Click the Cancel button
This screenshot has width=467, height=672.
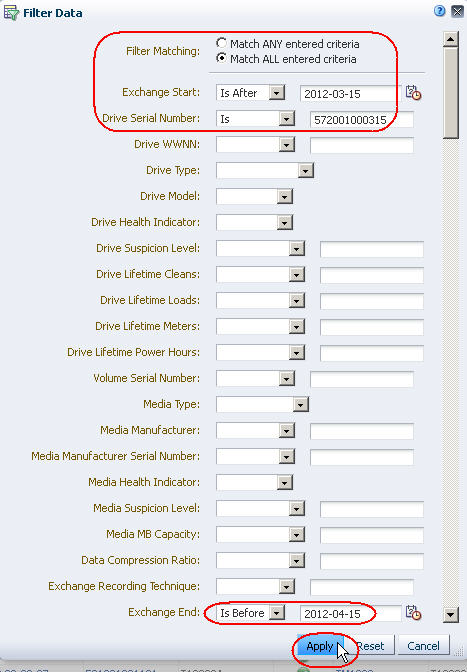(x=423, y=645)
